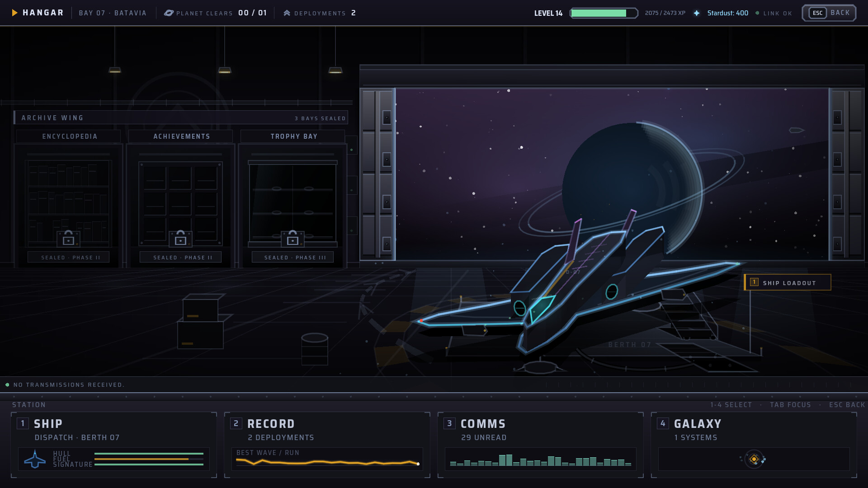The height and width of the screenshot is (488, 868).
Task: Click the orange Hangar play arrow icon
Action: click(14, 13)
